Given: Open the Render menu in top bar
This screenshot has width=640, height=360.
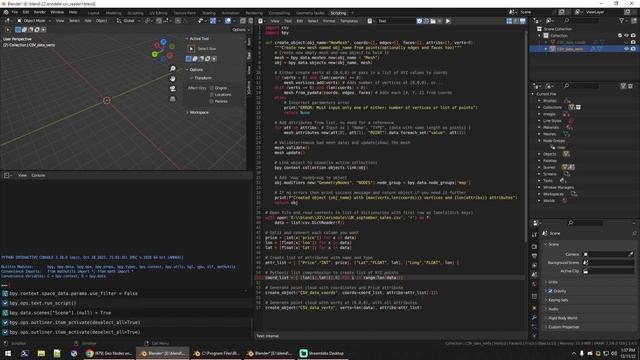Looking at the screenshot, I should (40, 12).
